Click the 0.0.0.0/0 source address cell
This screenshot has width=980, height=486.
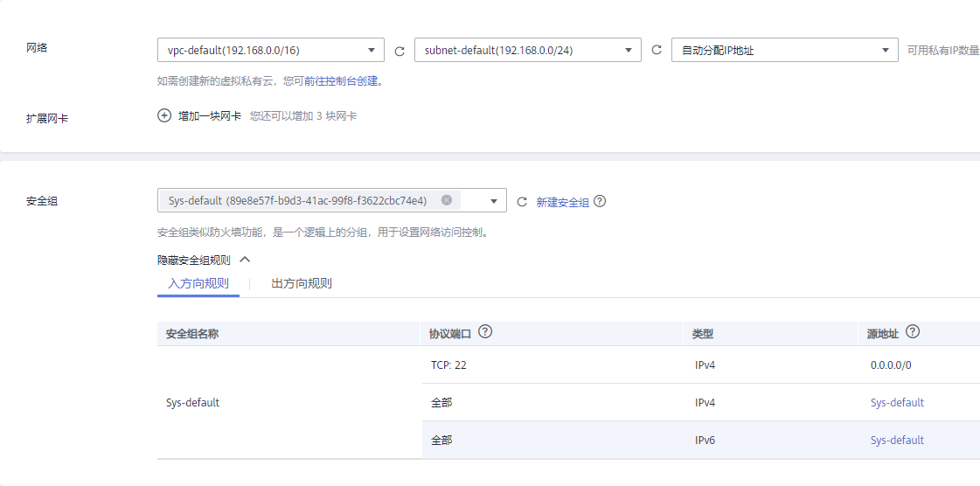(891, 364)
